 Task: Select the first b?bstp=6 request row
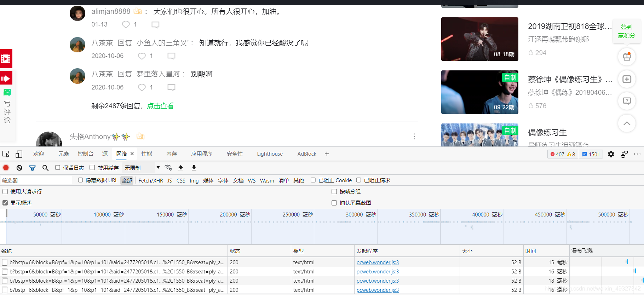pyautogui.click(x=113, y=262)
